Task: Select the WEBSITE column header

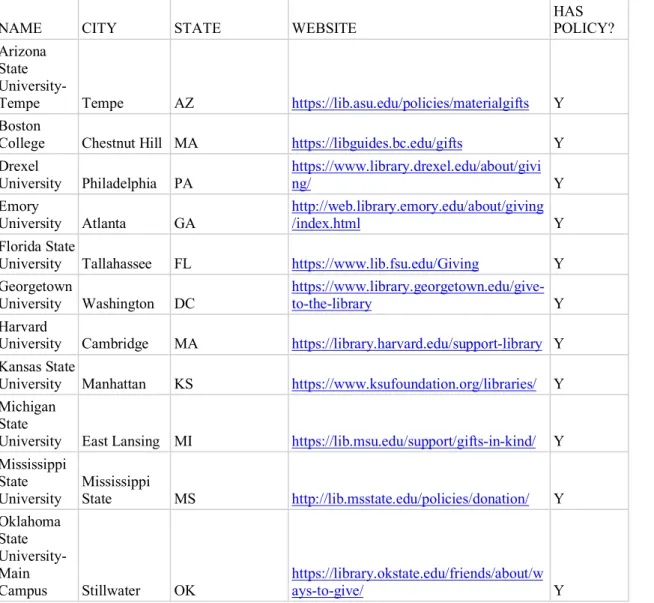Action: click(419, 20)
